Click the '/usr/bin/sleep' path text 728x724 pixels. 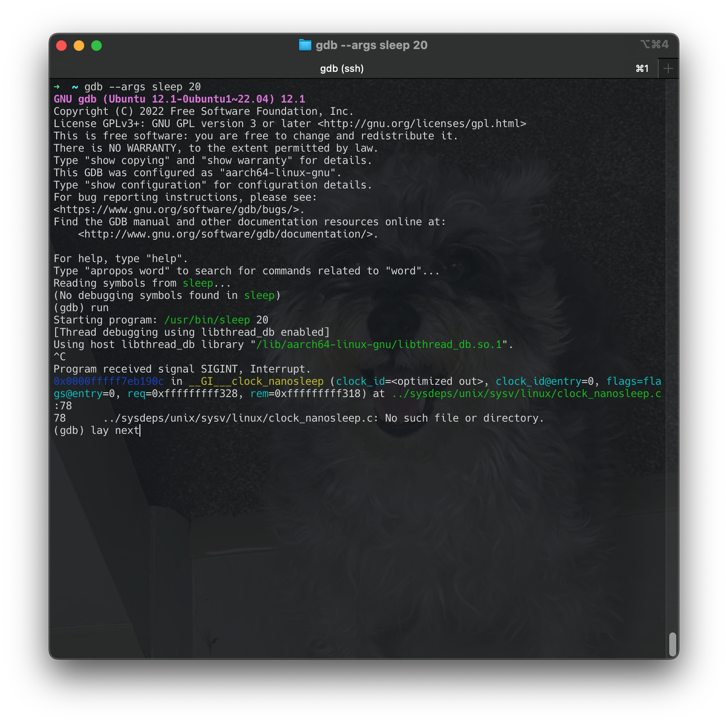pos(206,320)
